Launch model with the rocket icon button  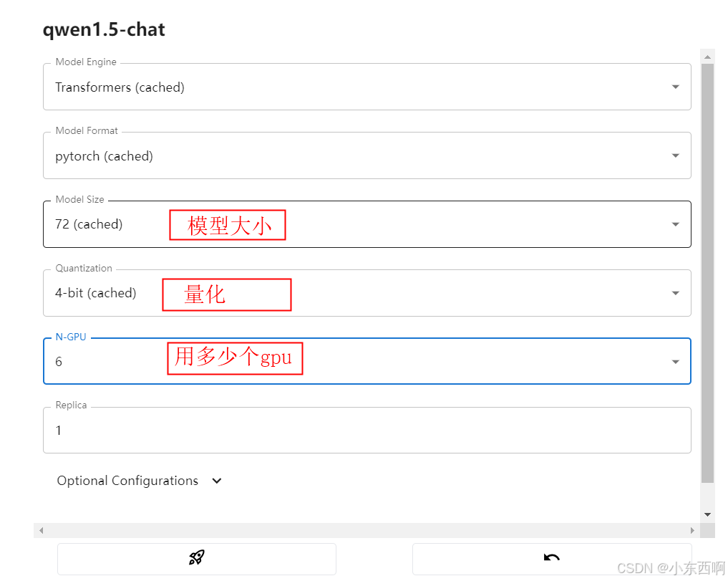[196, 558]
